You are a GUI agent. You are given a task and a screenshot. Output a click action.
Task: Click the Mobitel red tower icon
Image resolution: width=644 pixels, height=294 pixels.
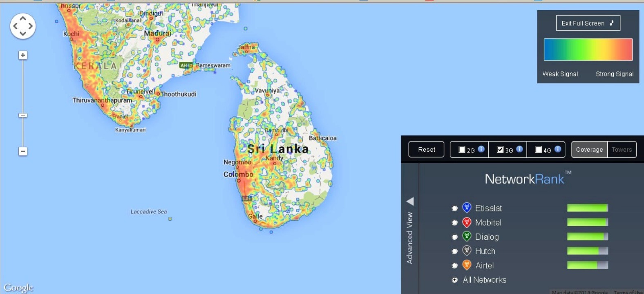(x=467, y=222)
